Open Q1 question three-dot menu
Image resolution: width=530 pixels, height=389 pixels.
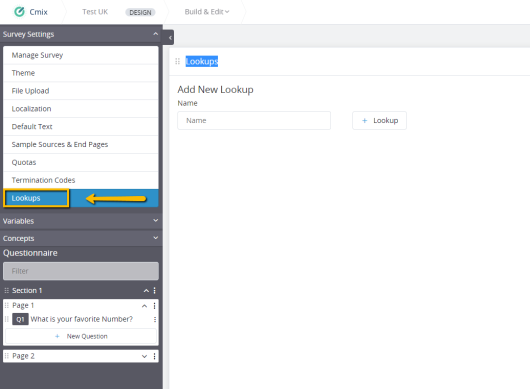point(154,319)
